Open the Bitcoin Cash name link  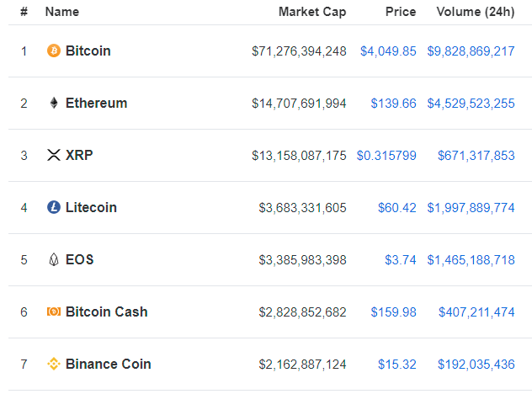pyautogui.click(x=107, y=311)
